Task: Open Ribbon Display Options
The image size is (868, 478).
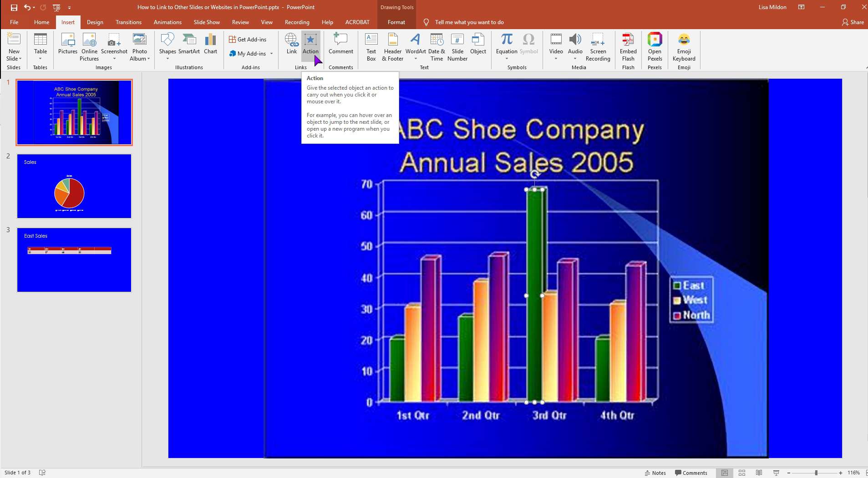Action: [802, 7]
